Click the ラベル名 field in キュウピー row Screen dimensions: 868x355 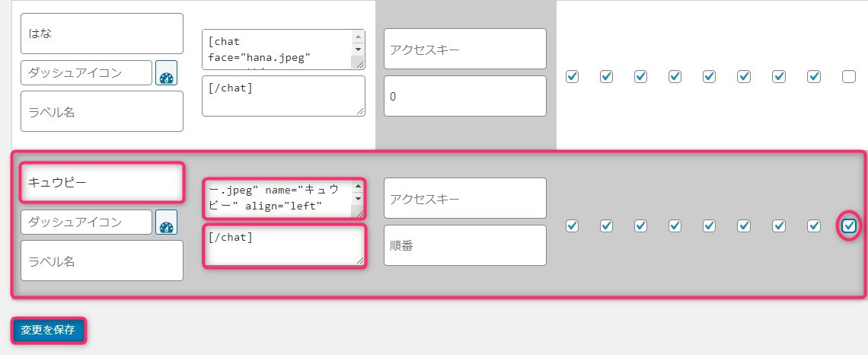(x=102, y=261)
